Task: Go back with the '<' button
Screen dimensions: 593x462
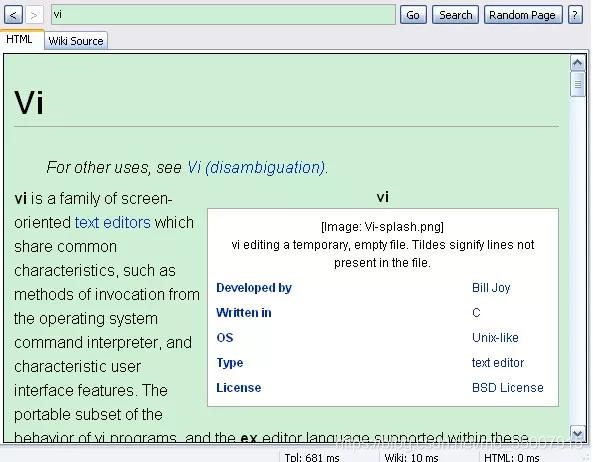Action: [13, 15]
